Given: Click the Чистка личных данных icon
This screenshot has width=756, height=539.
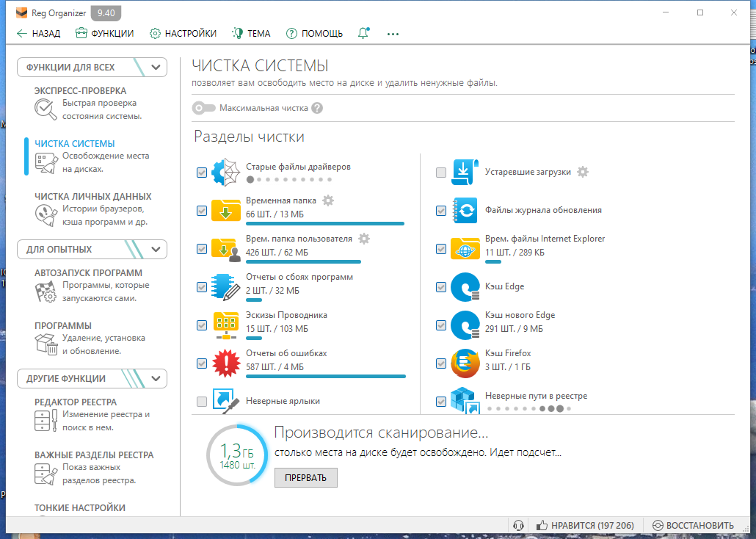Looking at the screenshot, I should point(46,215).
